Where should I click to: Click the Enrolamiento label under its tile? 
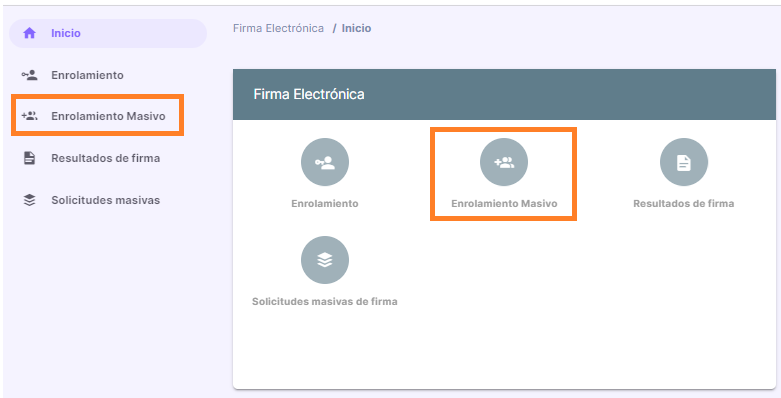coord(325,204)
